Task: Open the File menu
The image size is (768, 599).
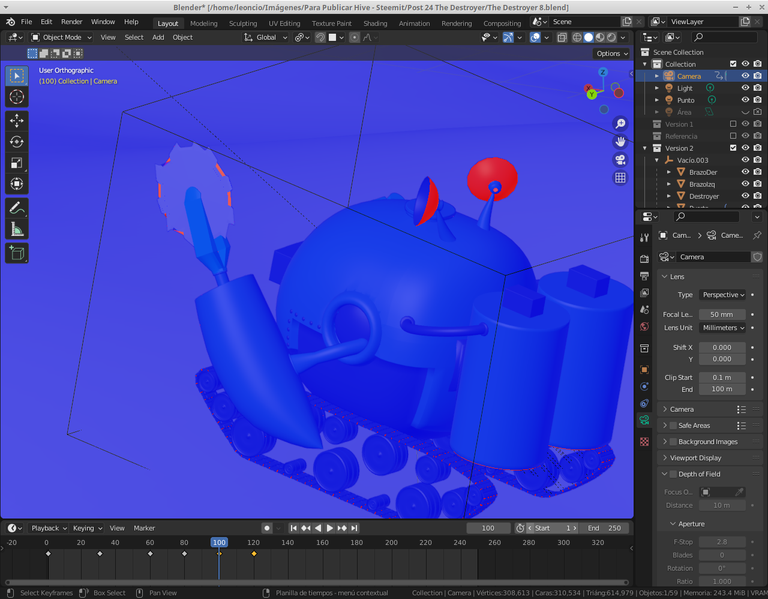Action: [26, 22]
